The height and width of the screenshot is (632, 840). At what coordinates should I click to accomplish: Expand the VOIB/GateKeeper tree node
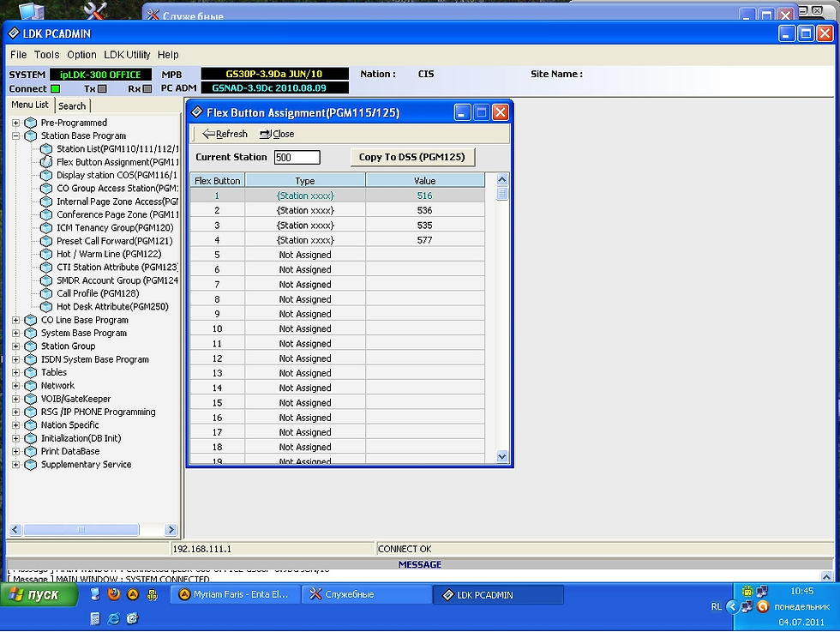[x=15, y=399]
